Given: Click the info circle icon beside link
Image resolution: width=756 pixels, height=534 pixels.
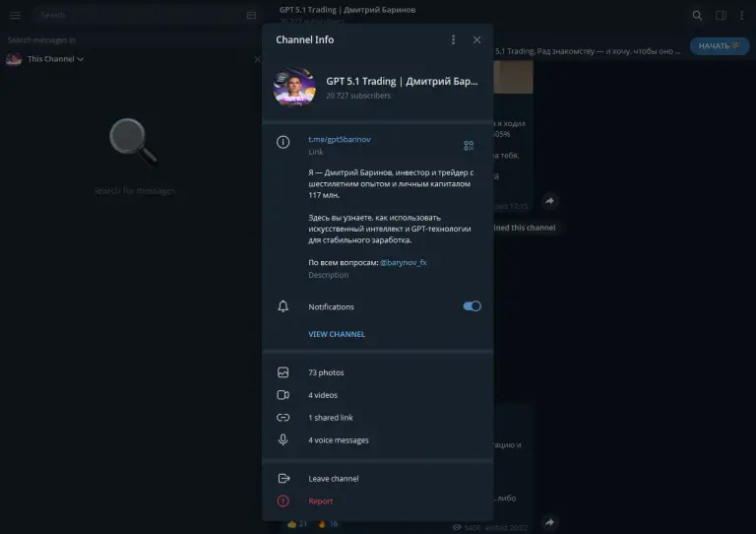Looking at the screenshot, I should pos(283,142).
